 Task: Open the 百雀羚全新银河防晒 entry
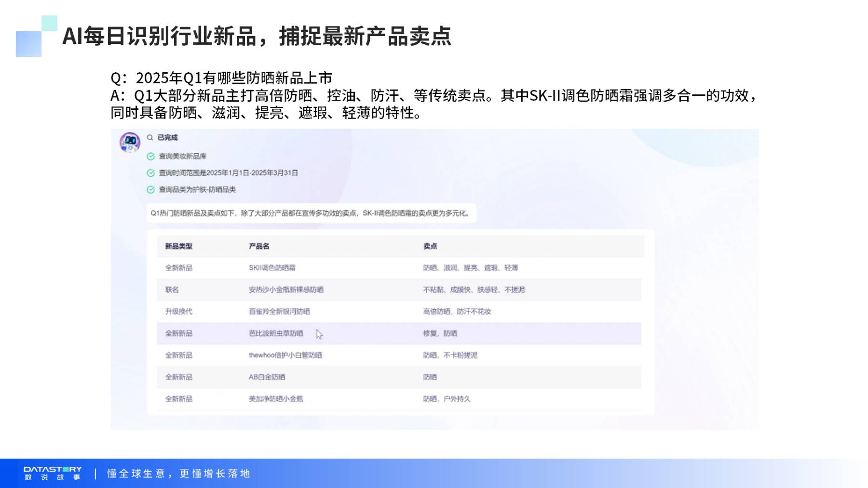[279, 312]
